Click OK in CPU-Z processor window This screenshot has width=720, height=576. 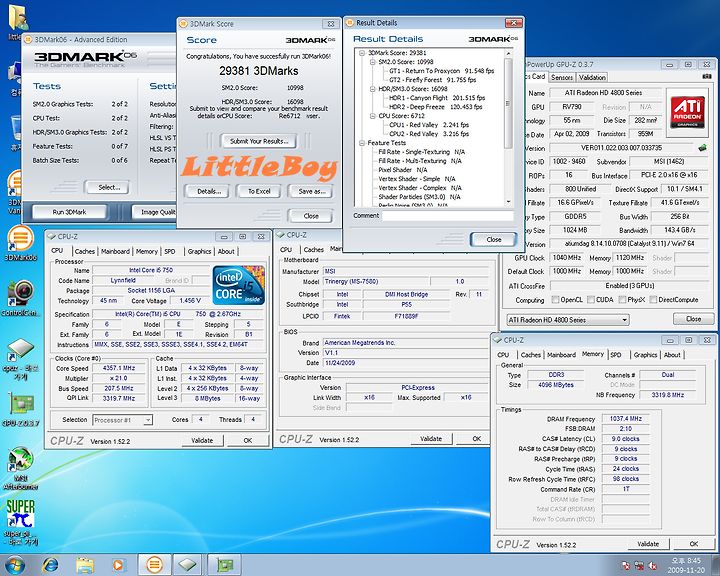(248, 440)
